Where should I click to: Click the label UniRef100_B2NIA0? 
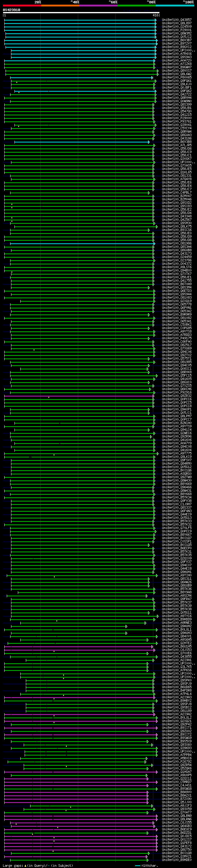coord(176,423)
